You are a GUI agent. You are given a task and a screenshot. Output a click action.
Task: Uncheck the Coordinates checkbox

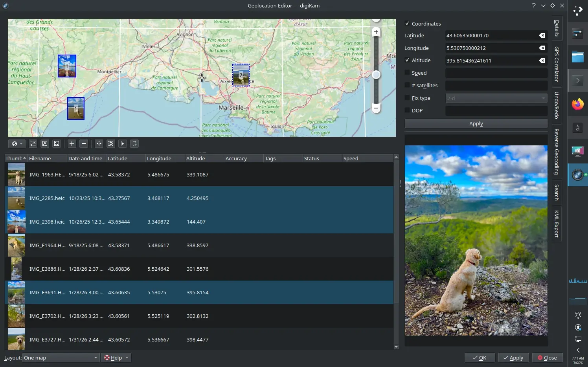click(408, 23)
